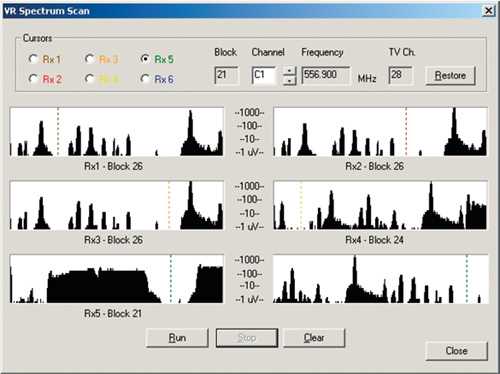Click the TV Ch. field showing 28
The height and width of the screenshot is (374, 500).
click(x=401, y=76)
